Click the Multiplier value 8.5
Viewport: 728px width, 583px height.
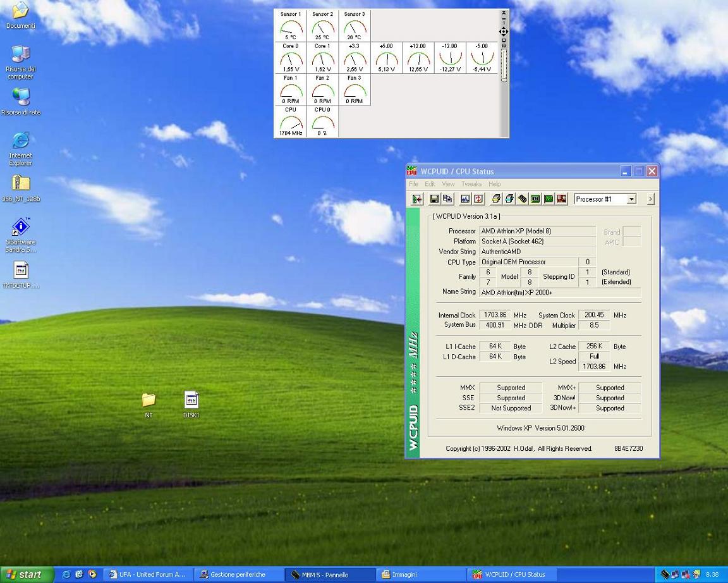coord(594,325)
